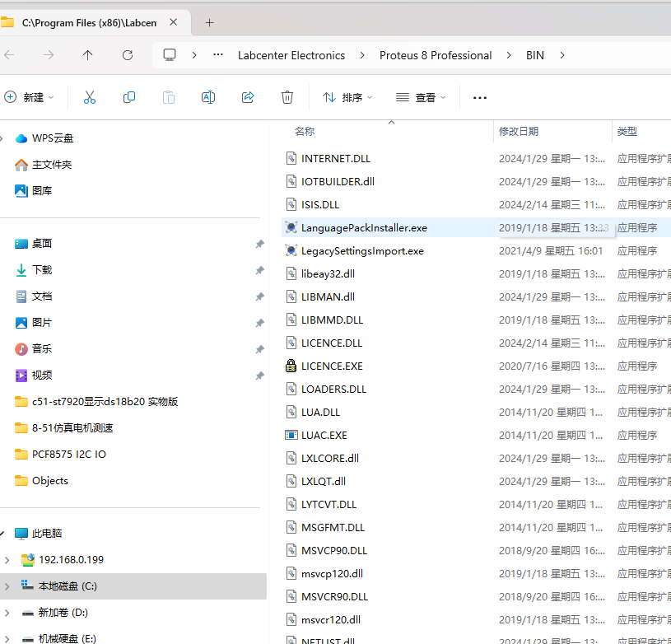Select the IOTBUILDER.dll file
The width and height of the screenshot is (671, 644).
pyautogui.click(x=338, y=182)
